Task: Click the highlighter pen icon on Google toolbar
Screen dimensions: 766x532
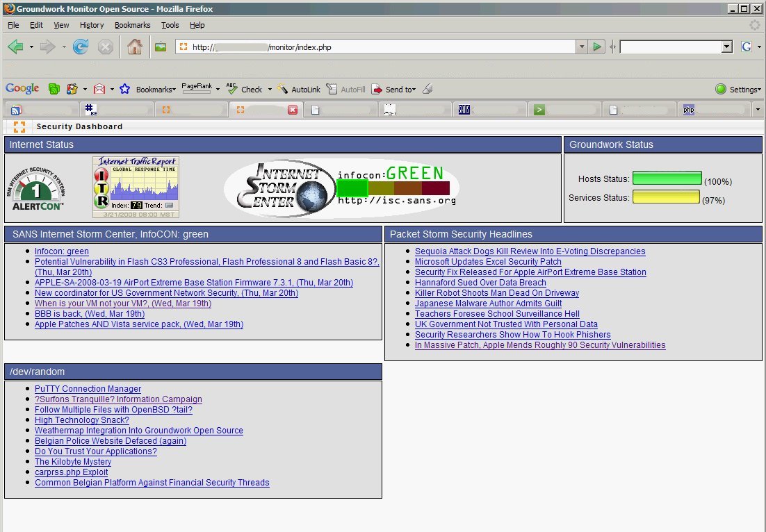Action: click(427, 89)
